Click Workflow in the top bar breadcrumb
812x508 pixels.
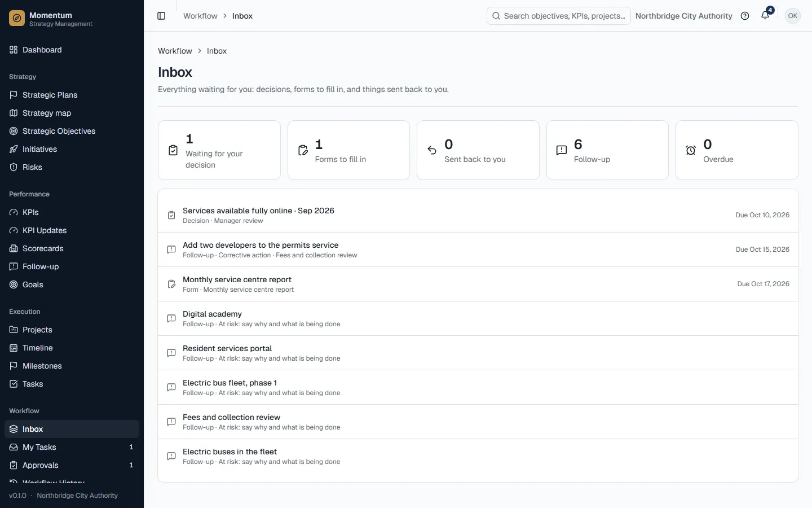(x=200, y=16)
